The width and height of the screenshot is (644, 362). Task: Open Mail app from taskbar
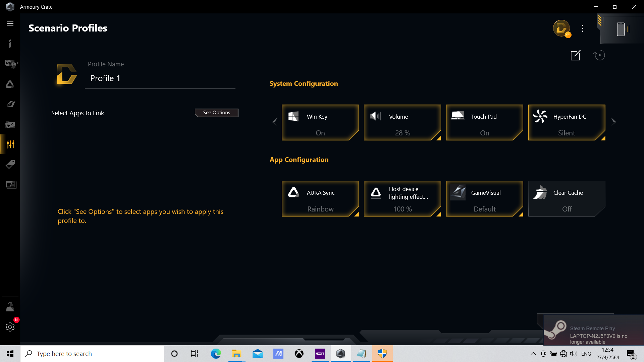[257, 354]
